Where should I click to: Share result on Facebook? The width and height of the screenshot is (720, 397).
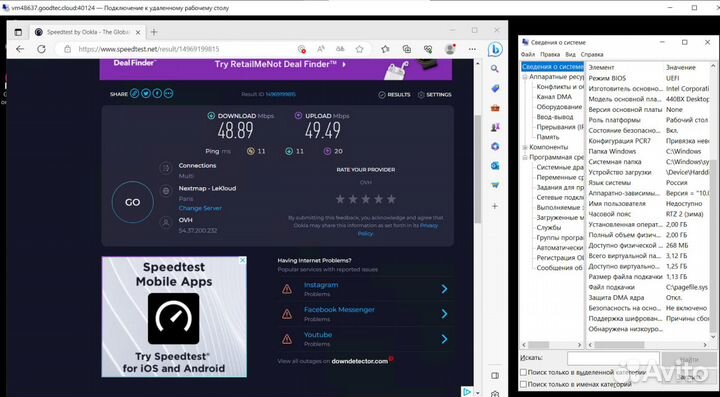point(157,94)
